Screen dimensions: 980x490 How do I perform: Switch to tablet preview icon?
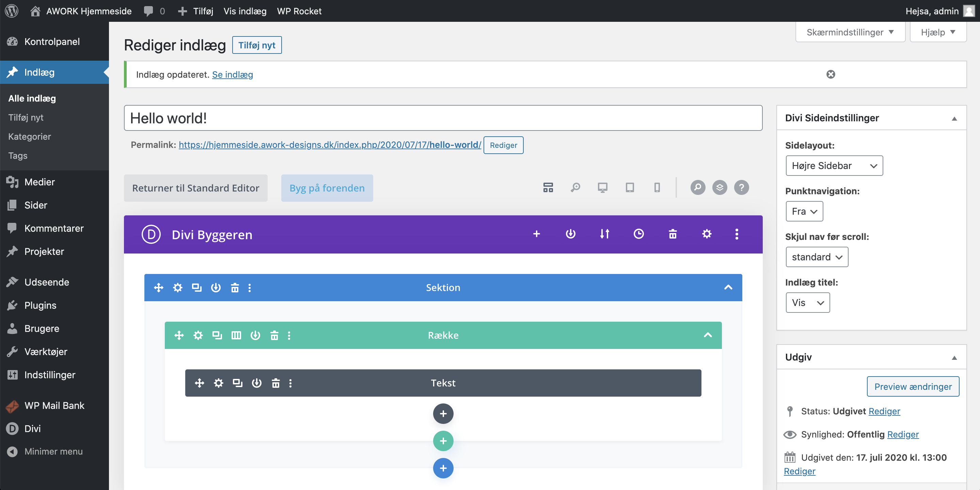tap(630, 187)
